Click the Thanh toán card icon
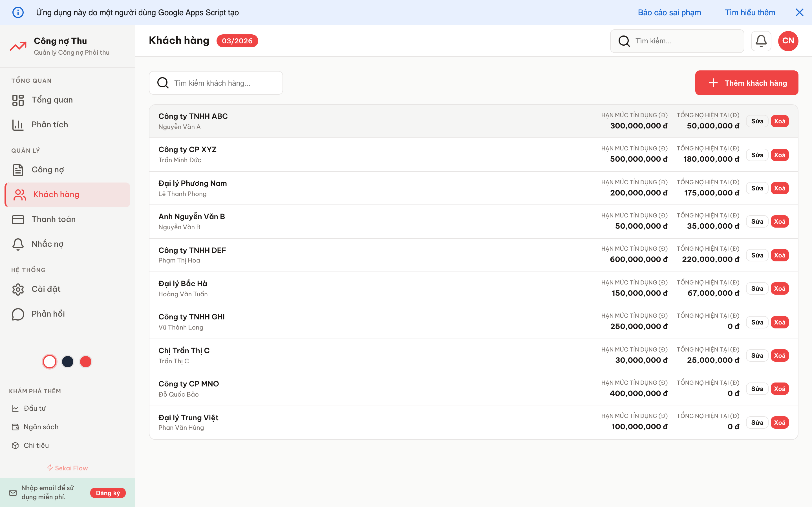The image size is (812, 507). pyautogui.click(x=18, y=219)
